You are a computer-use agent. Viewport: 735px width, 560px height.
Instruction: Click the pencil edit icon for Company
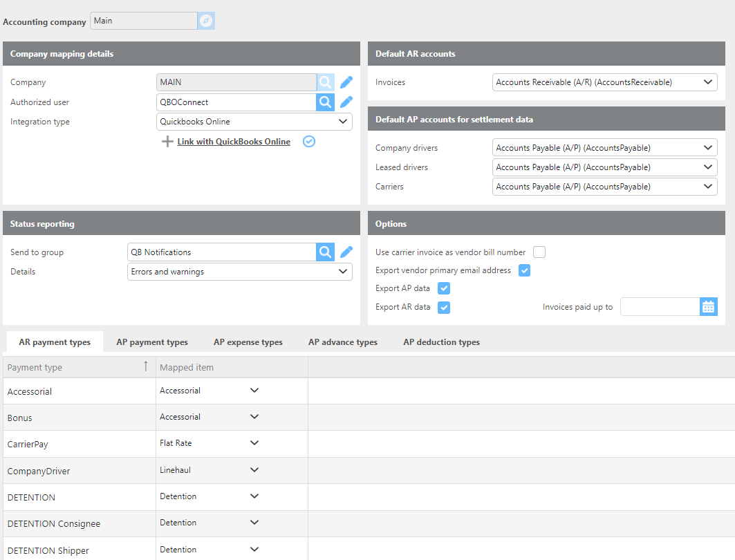point(346,82)
